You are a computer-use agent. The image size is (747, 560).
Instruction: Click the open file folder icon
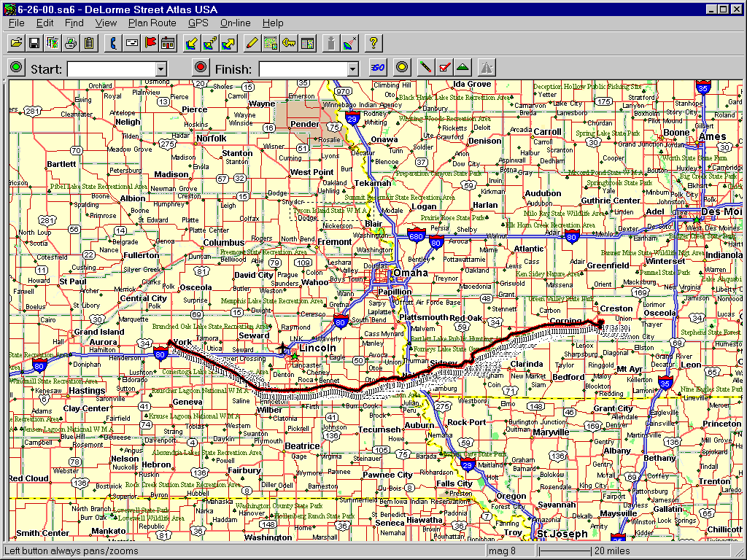pos(15,44)
